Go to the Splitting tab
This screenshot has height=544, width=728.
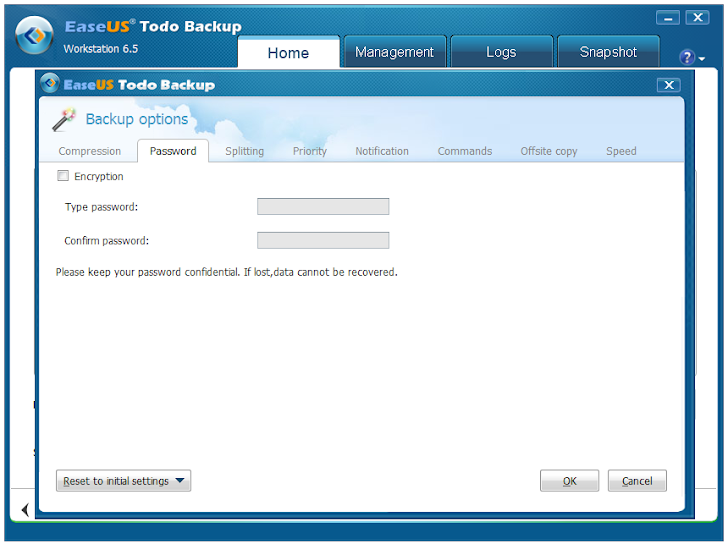[245, 151]
